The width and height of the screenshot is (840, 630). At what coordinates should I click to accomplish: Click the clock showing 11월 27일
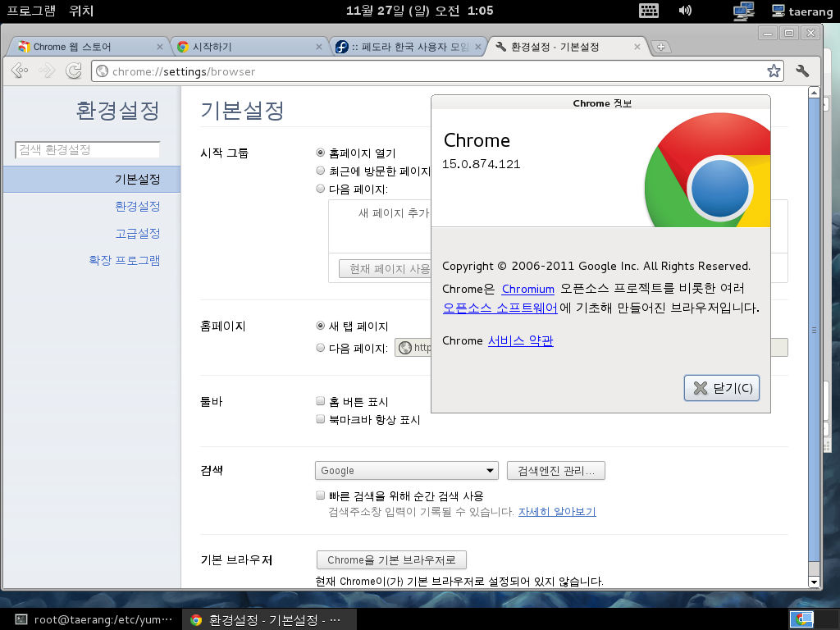419,11
